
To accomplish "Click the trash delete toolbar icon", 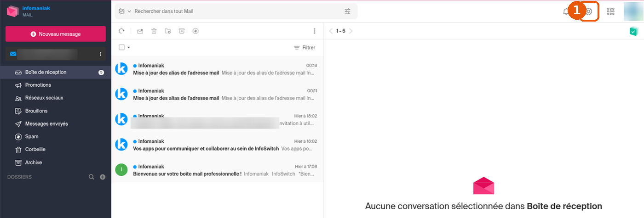I will click(154, 31).
